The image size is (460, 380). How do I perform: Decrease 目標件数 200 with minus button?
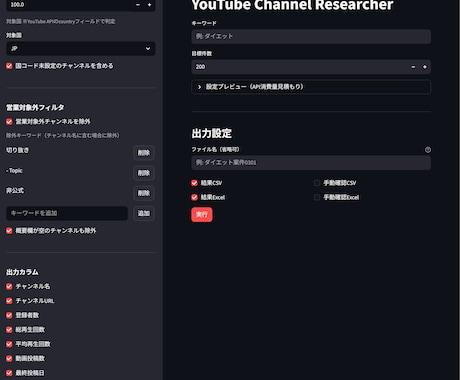(413, 67)
